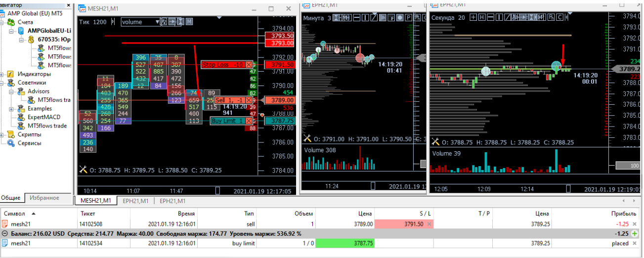644x258 pixels.
Task: Click the 3793.00 red price level tag
Action: tap(279, 43)
